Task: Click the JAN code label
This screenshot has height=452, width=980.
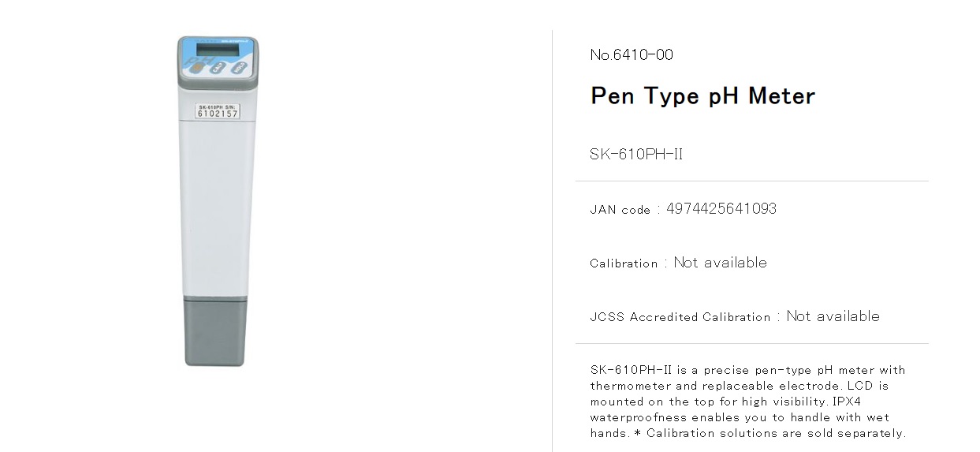Action: click(620, 210)
